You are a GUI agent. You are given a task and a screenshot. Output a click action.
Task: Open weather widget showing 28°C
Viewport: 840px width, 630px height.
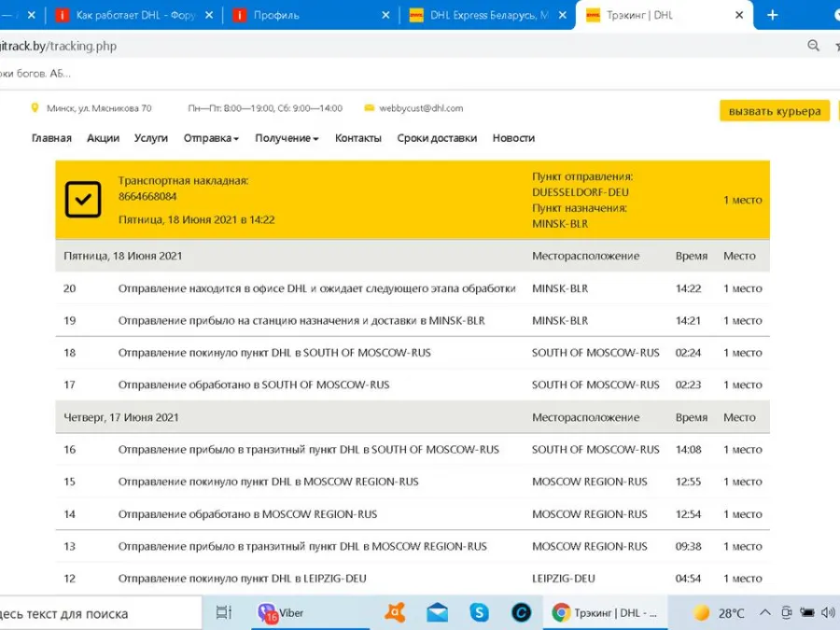coord(719,613)
